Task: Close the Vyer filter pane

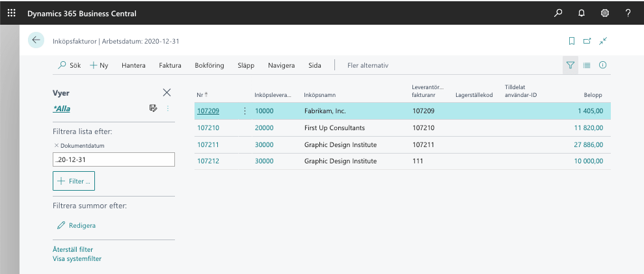Action: point(167,92)
